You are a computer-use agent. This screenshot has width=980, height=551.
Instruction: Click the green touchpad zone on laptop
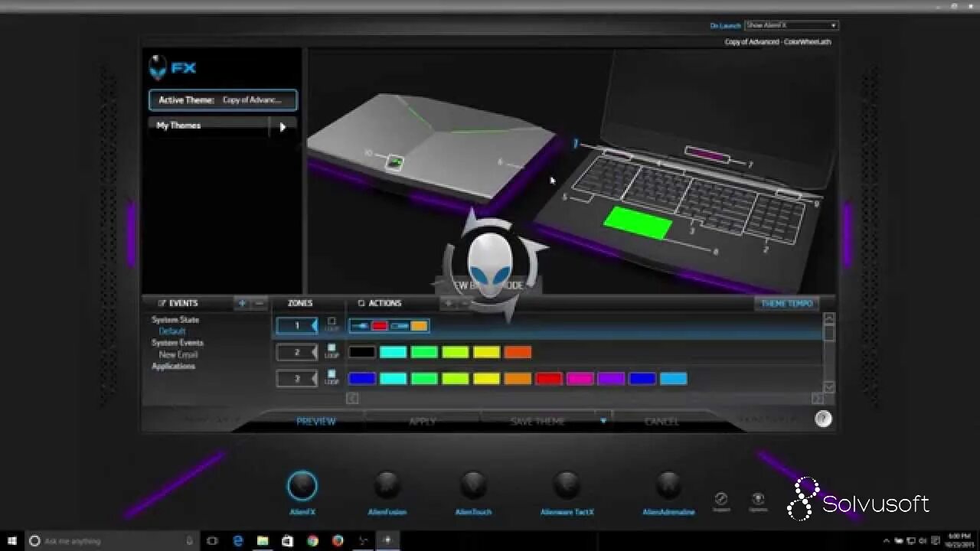click(638, 223)
